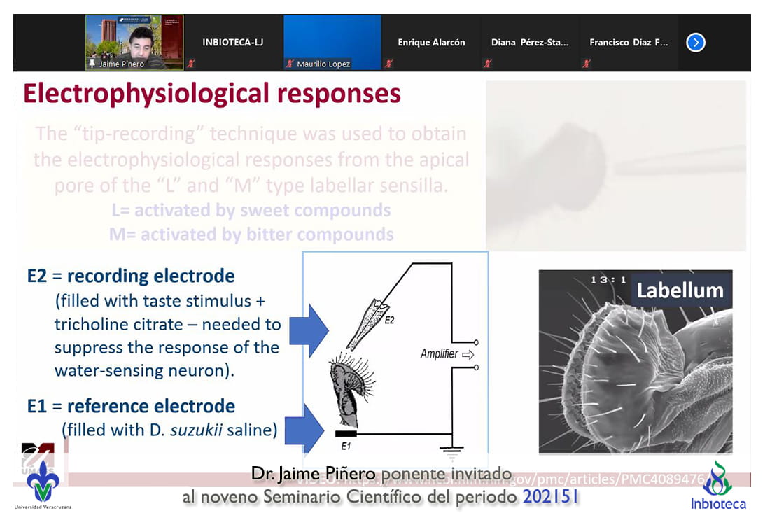Image resolution: width=763 pixels, height=532 pixels.
Task: Select the INBIOTECA-LJ participant tile
Action: tap(232, 43)
